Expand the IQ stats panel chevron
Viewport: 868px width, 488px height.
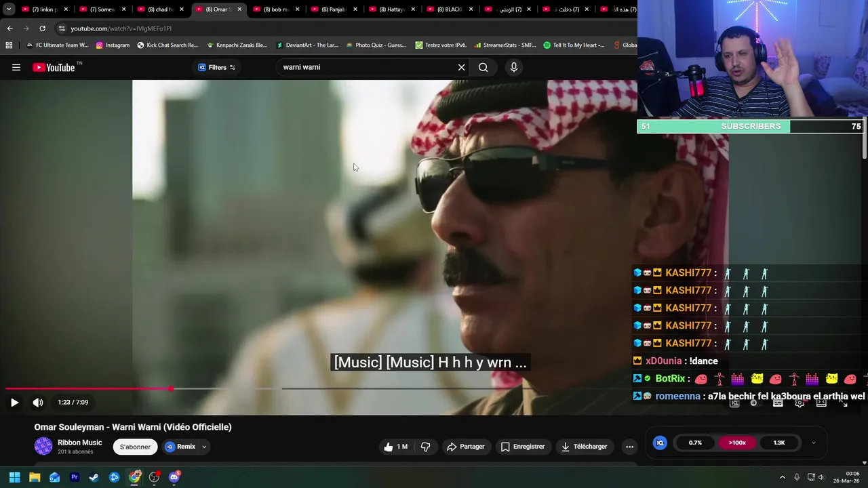(x=813, y=443)
